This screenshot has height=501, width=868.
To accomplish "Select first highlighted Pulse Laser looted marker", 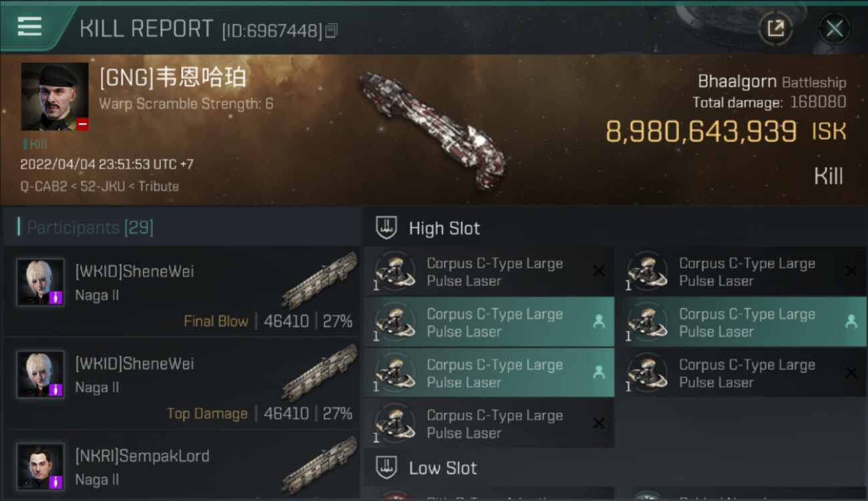I will tap(599, 322).
